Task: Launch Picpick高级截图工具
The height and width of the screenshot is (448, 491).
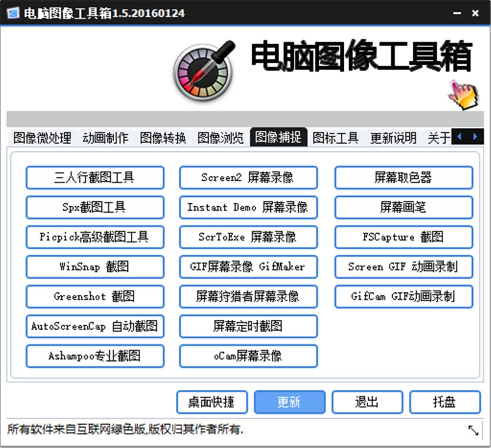Action: tap(95, 237)
